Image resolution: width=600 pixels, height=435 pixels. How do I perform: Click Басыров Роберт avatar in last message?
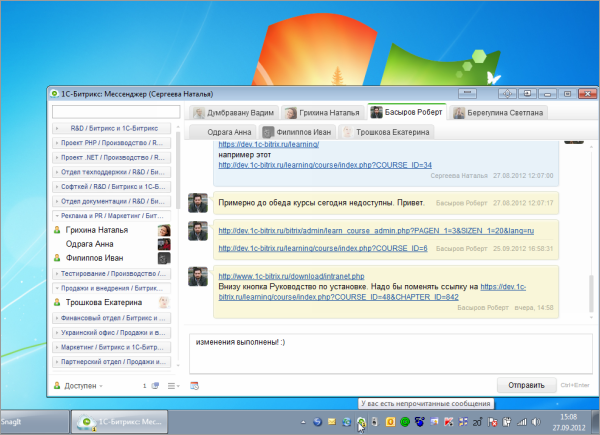pos(198,276)
